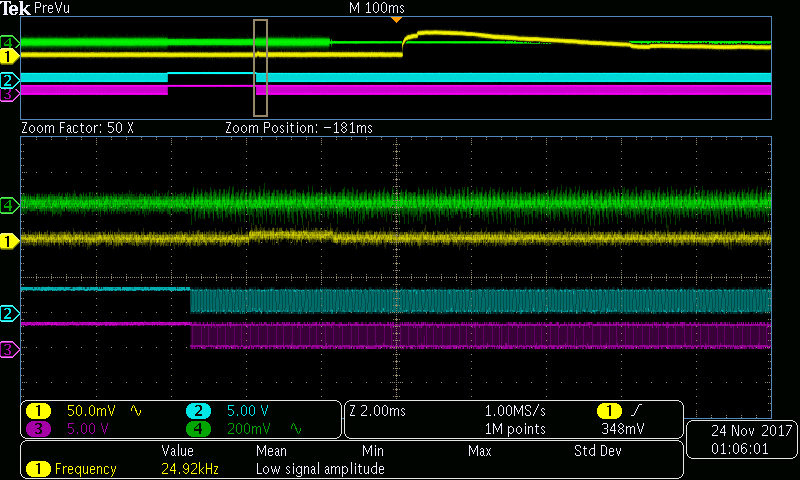Click the 5.00 V channel 2 scale
800x480 pixels.
pyautogui.click(x=247, y=411)
